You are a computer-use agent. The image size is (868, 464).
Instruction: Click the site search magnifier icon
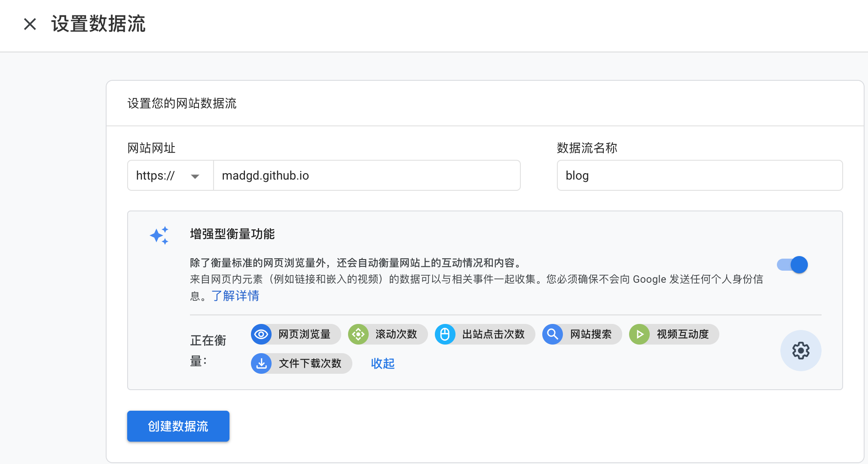click(553, 334)
